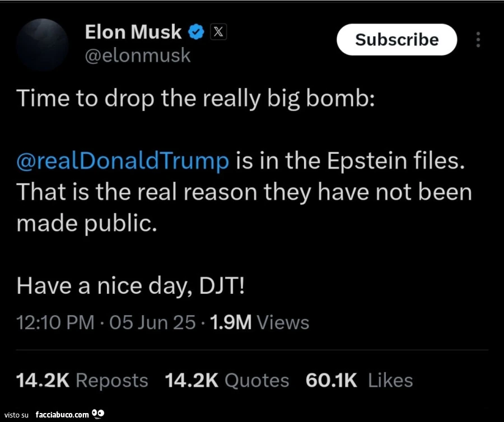Click the @elonmusk handle
504x422 pixels.
coord(138,55)
